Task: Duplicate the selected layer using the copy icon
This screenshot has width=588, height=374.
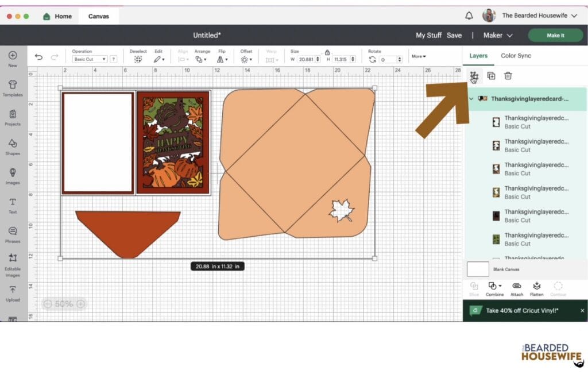Action: tap(491, 75)
